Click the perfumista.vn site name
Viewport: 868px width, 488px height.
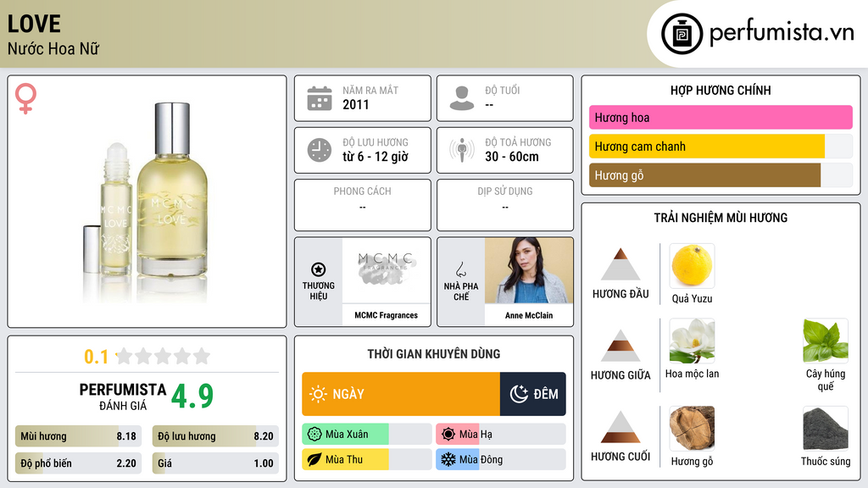[782, 33]
